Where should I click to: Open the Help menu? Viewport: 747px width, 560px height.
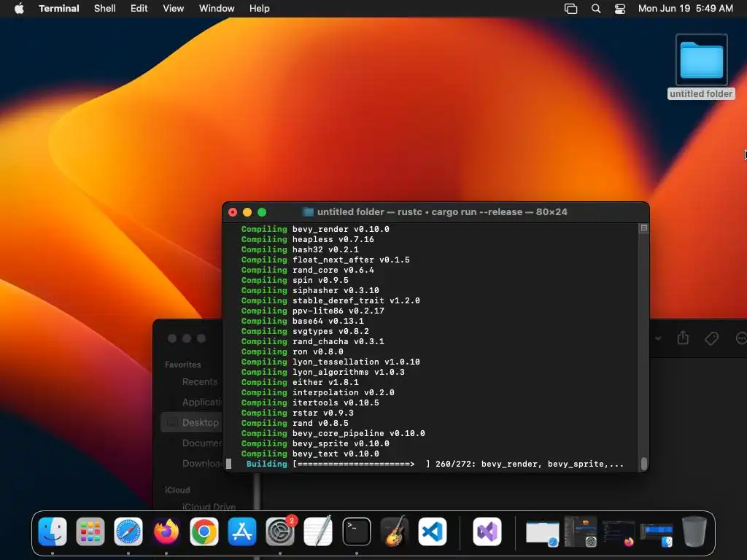(x=260, y=9)
